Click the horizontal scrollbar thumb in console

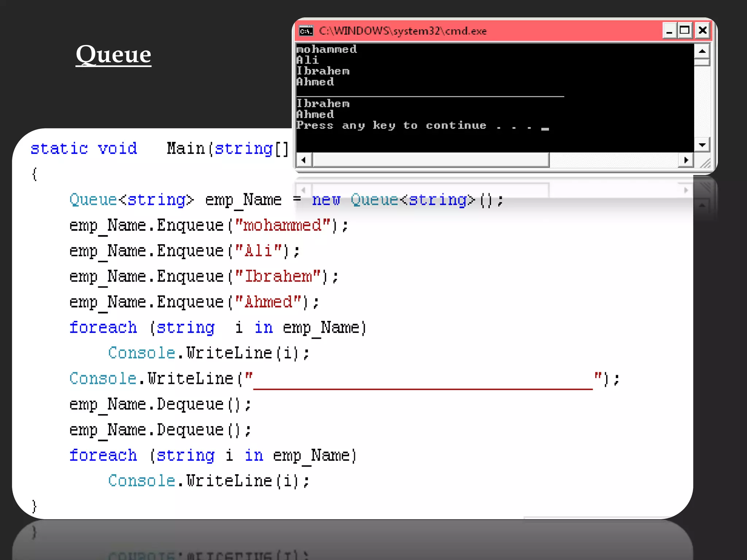tap(430, 160)
